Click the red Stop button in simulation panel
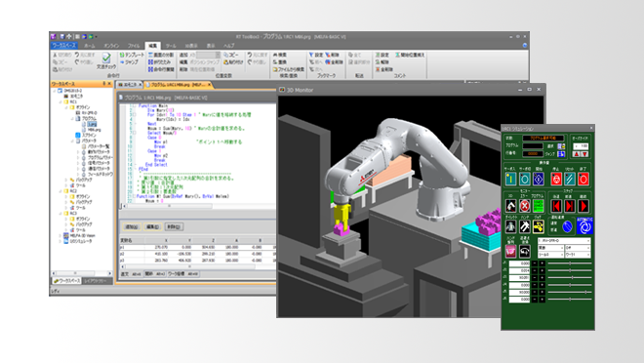 tap(556, 179)
